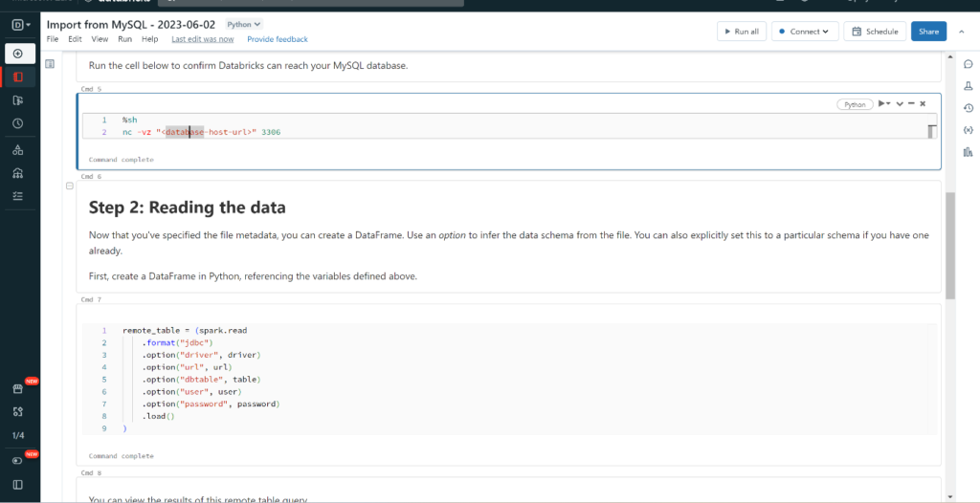Screen dimensions: 980x503
Task: Click the .format("jdbc") code line
Action: (177, 343)
